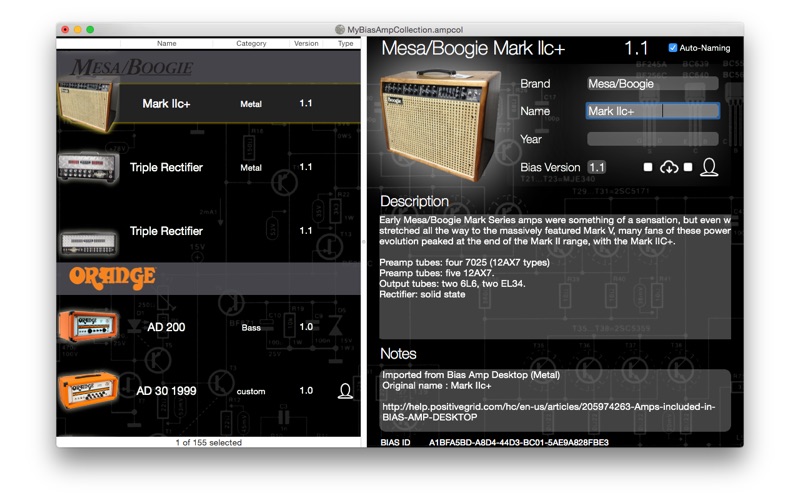Click the cloud download icon
The image size is (800, 500).
tap(669, 167)
